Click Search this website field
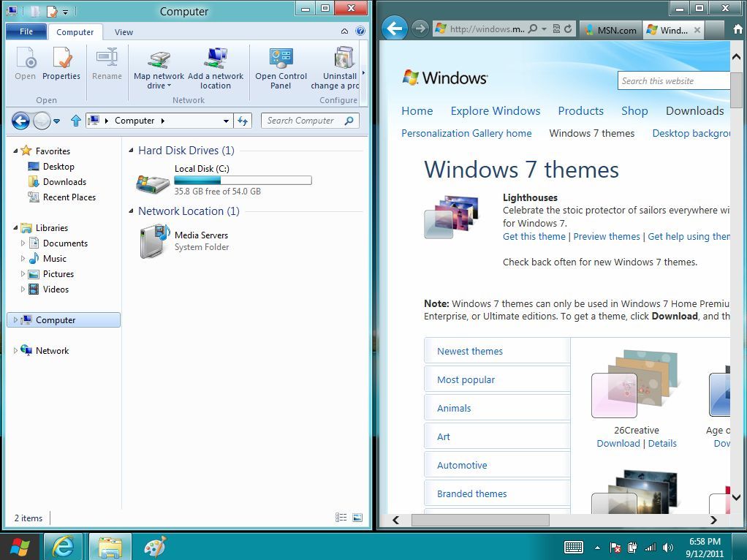This screenshot has width=747, height=560. pyautogui.click(x=674, y=81)
